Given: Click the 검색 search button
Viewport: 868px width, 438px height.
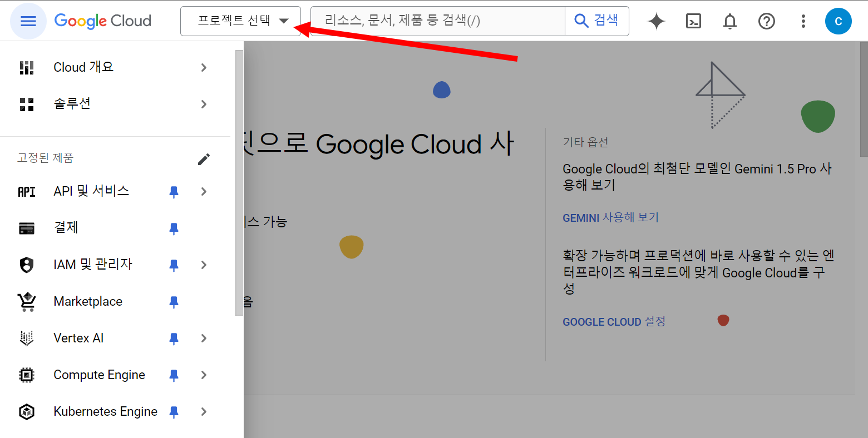Looking at the screenshot, I should 596,21.
